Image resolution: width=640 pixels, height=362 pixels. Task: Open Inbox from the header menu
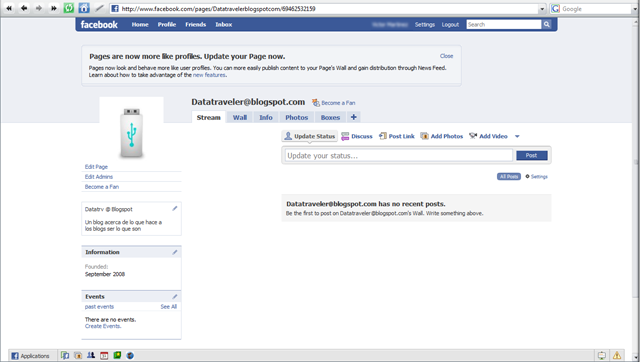(x=224, y=24)
